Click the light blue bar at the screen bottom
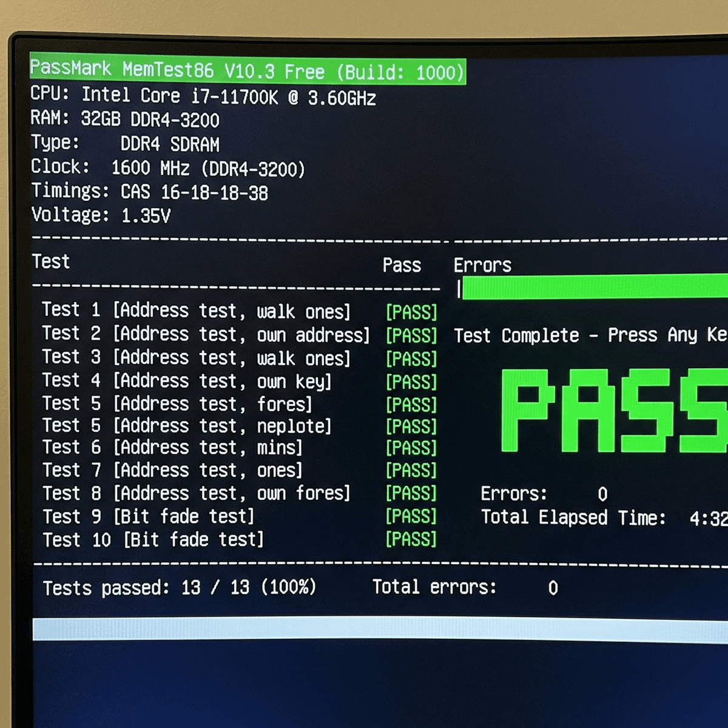 tap(380, 629)
